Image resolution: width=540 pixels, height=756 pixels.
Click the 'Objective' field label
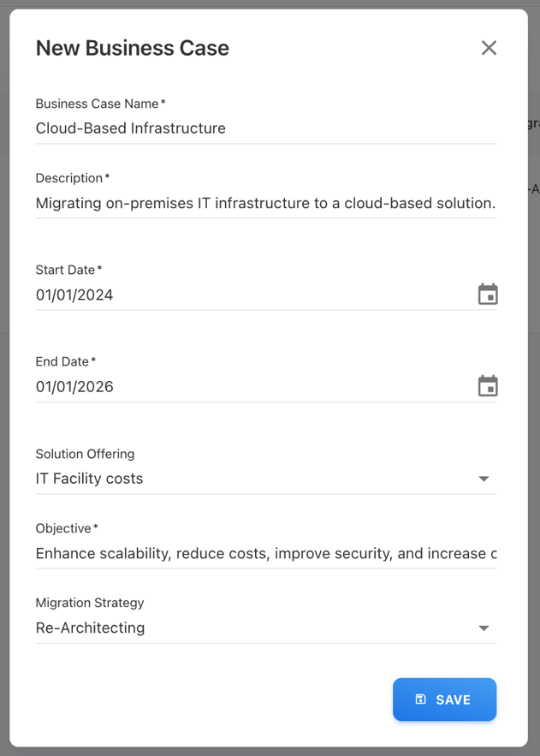(63, 528)
